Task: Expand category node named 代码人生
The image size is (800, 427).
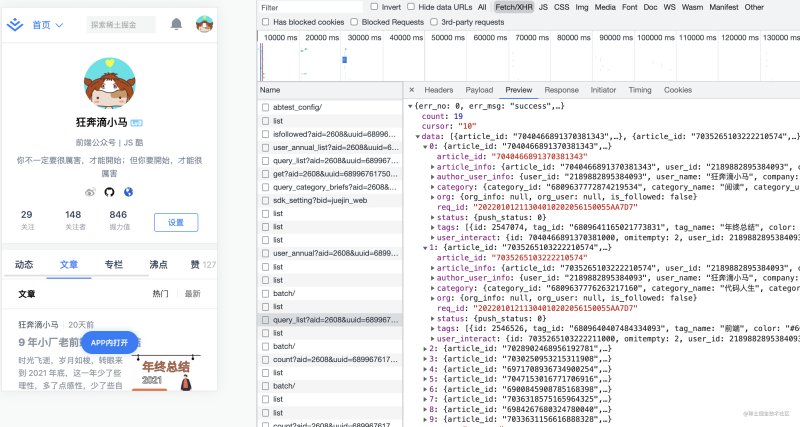Action: coord(433,288)
